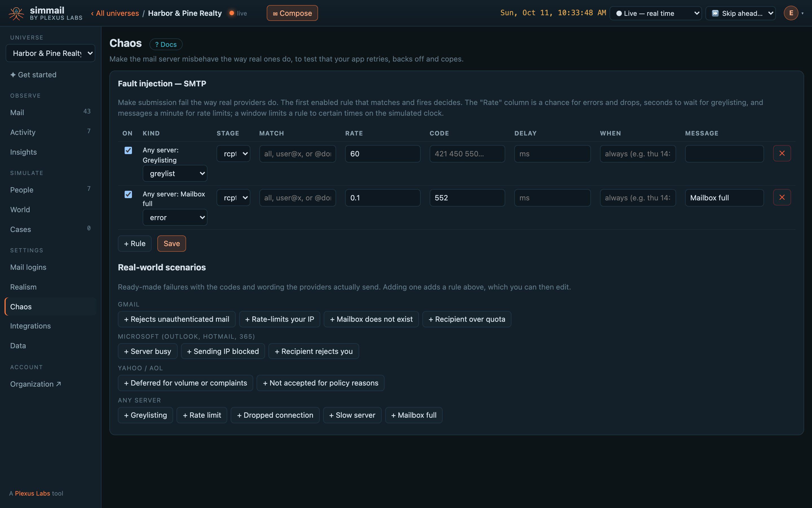Open the Activity sidebar item

(50, 132)
